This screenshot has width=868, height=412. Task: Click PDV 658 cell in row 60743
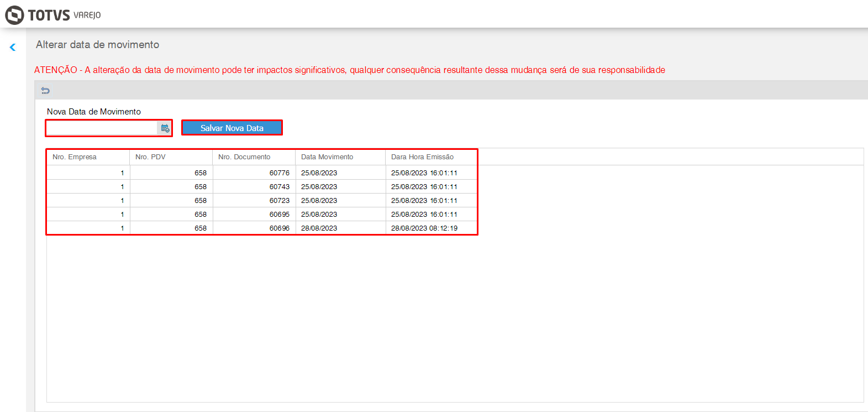[171, 186]
